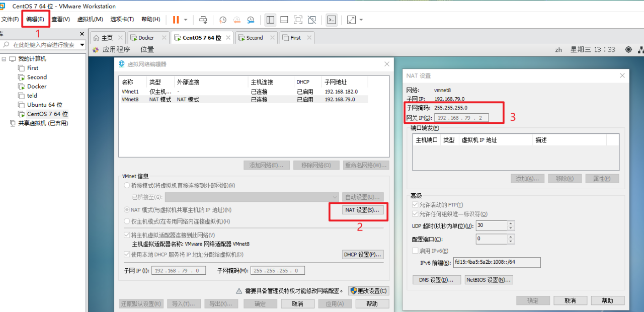Viewport: 644px width, 312px height.
Task: Open the library search dropdown arrow
Action: (x=82, y=45)
